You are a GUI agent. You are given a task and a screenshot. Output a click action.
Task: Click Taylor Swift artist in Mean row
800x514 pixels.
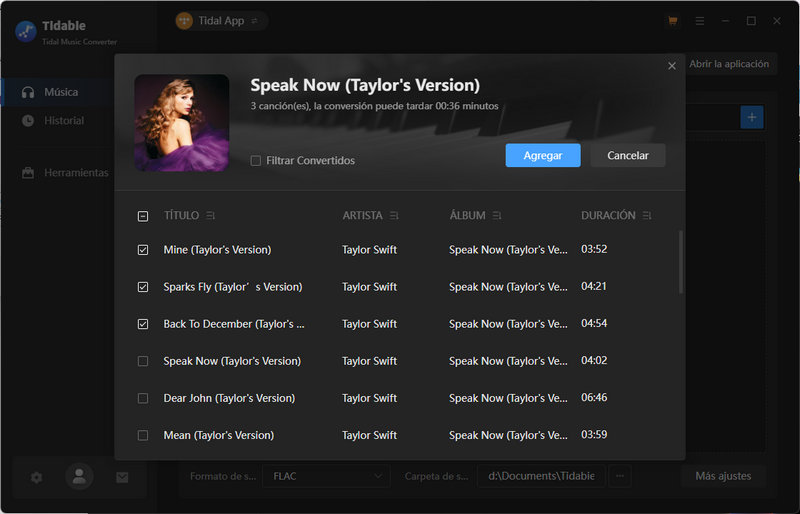[369, 435]
